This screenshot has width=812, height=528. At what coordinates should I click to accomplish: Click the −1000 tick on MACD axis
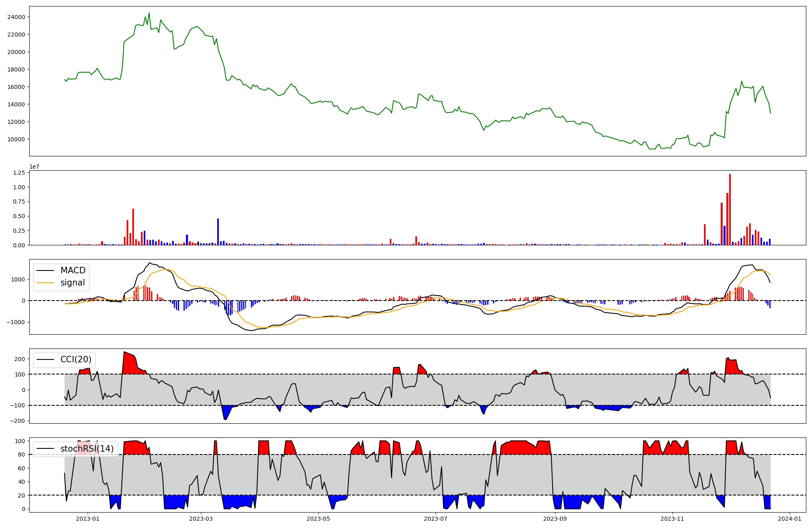[x=17, y=322]
